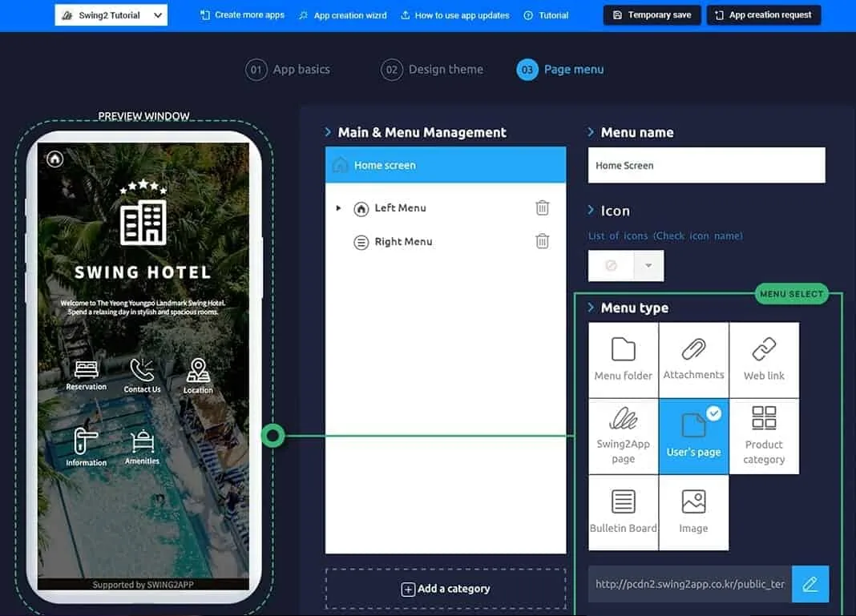Select the Web link menu type
The height and width of the screenshot is (616, 856).
click(764, 359)
